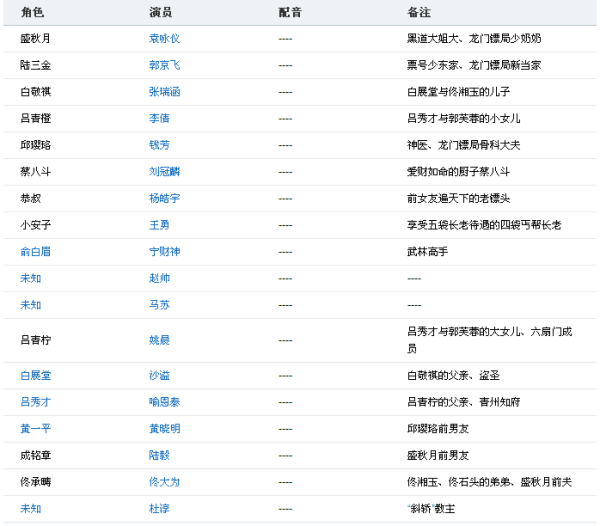Image resolution: width=600 pixels, height=526 pixels.
Task: Click the 喻恩泰 actor link
Action: (164, 402)
